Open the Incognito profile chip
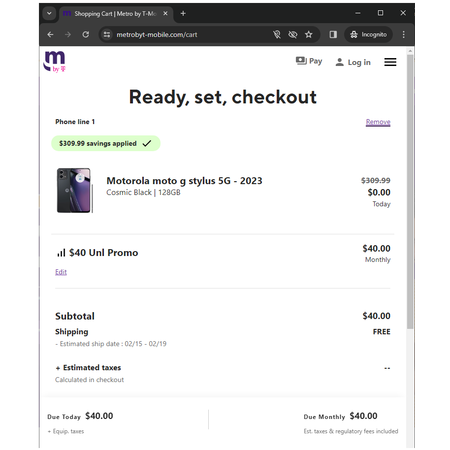450x450 pixels. tap(368, 34)
